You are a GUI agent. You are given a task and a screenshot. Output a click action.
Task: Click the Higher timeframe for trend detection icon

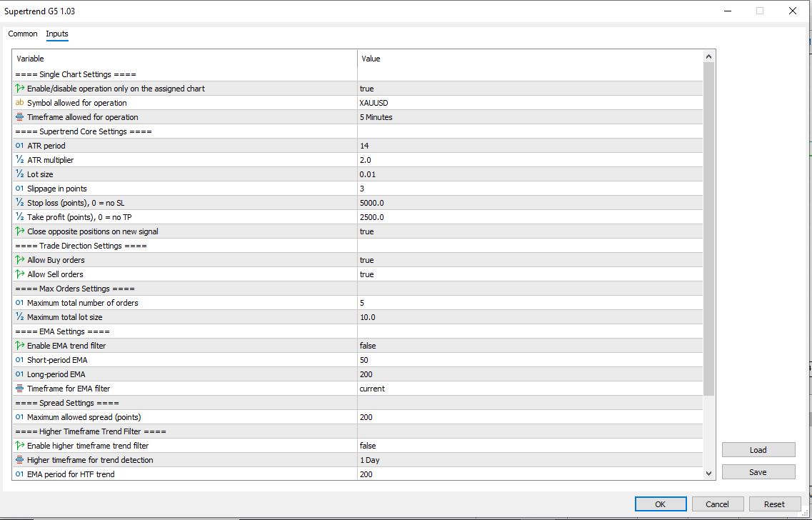pos(19,460)
